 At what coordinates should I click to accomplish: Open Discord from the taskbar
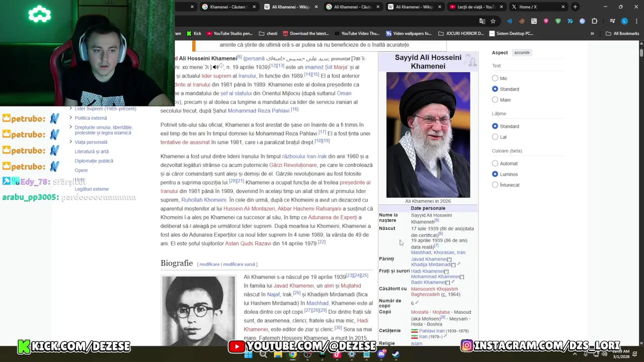(x=381, y=354)
